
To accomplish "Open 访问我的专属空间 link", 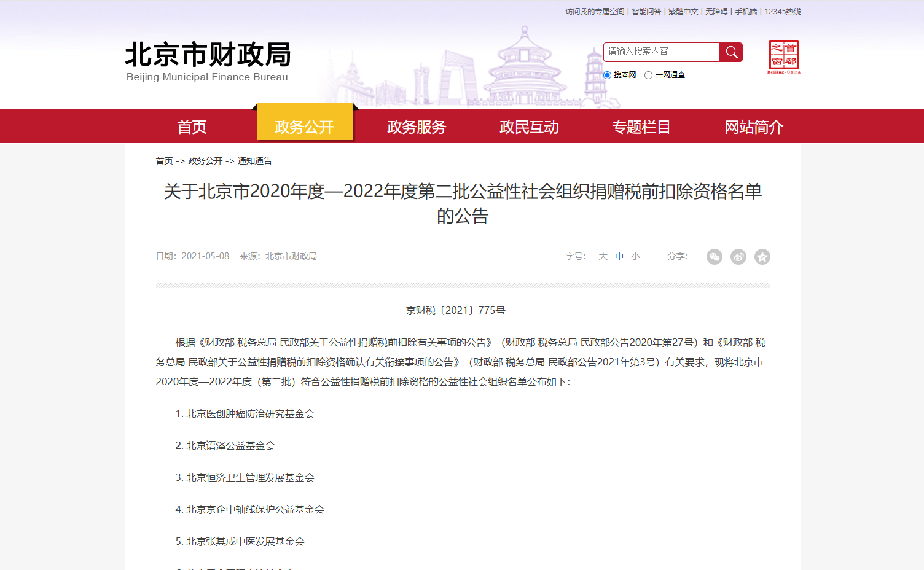I will pos(595,12).
